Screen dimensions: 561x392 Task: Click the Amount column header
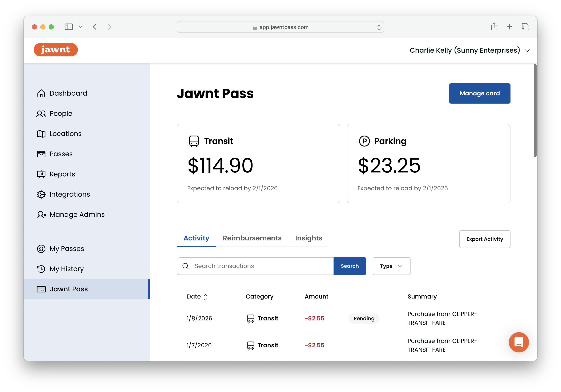click(316, 297)
